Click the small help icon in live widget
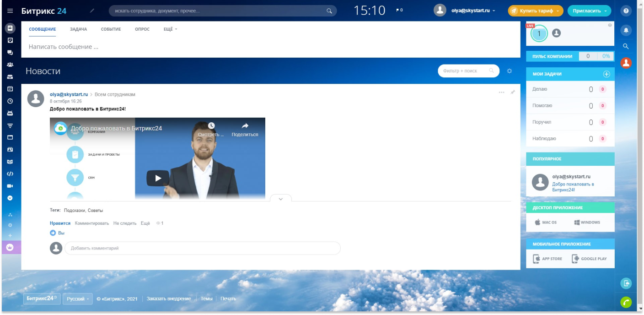 [x=610, y=25]
